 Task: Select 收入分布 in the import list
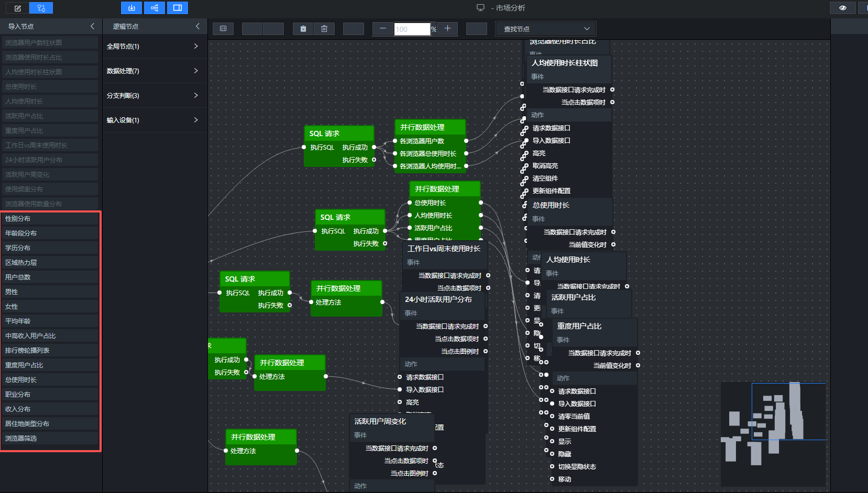pyautogui.click(x=50, y=409)
